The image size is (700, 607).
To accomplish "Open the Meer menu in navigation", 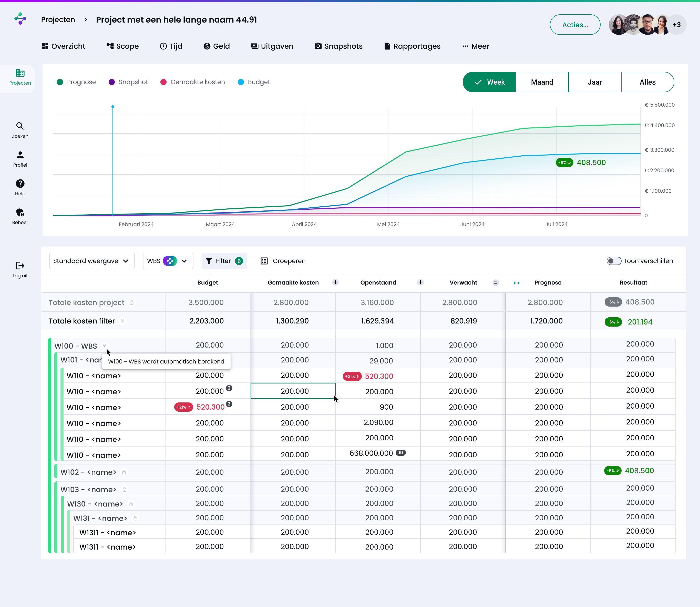I will click(476, 46).
